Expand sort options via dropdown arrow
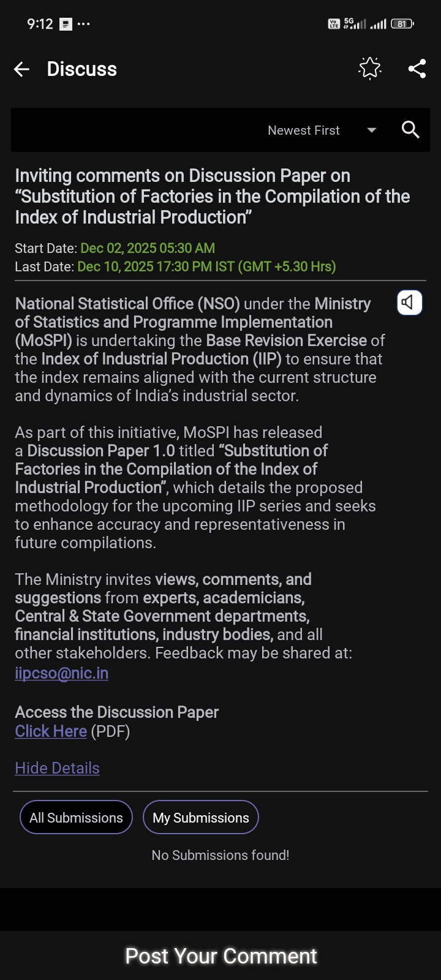This screenshot has height=980, width=441. (x=371, y=130)
